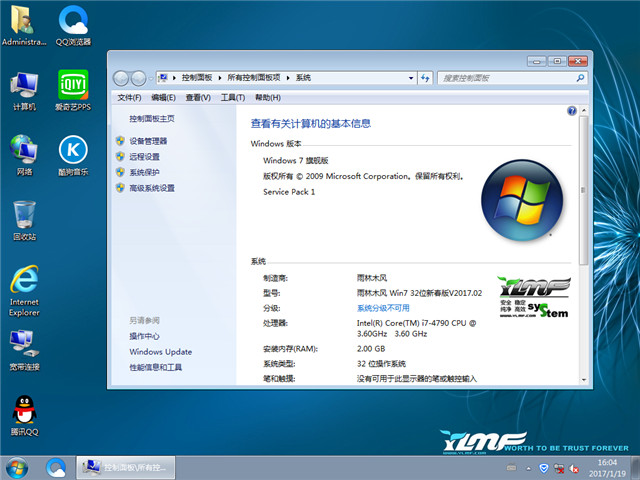The height and width of the screenshot is (480, 640).
Task: Click the tray network icon
Action: coord(558,468)
